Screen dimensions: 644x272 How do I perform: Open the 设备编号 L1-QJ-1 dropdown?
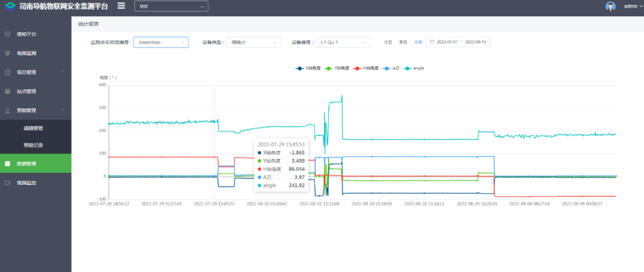click(x=343, y=42)
